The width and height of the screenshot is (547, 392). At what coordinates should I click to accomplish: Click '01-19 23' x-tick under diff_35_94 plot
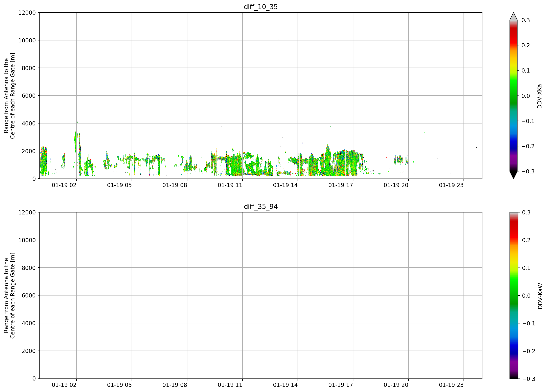[451, 385]
